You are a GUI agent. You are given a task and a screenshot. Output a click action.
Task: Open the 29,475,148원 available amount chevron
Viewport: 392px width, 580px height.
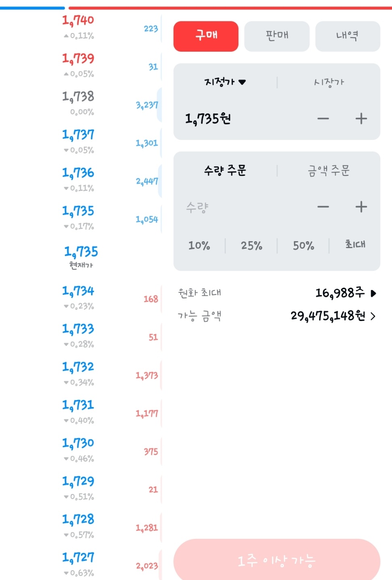pyautogui.click(x=373, y=316)
